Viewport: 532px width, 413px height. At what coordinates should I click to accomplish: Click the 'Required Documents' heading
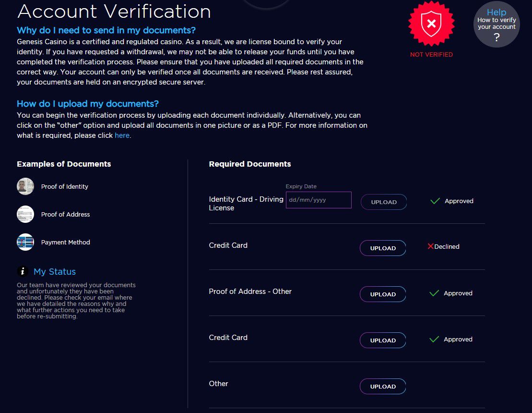[250, 164]
